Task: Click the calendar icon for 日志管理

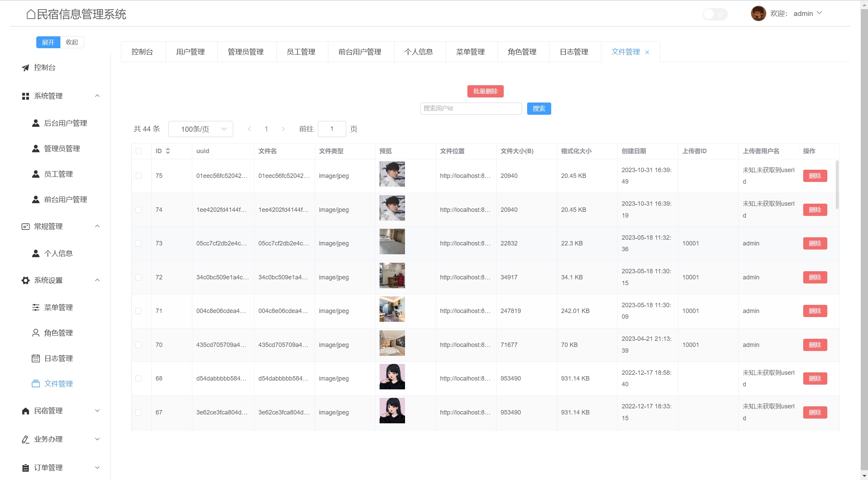Action: (x=36, y=358)
